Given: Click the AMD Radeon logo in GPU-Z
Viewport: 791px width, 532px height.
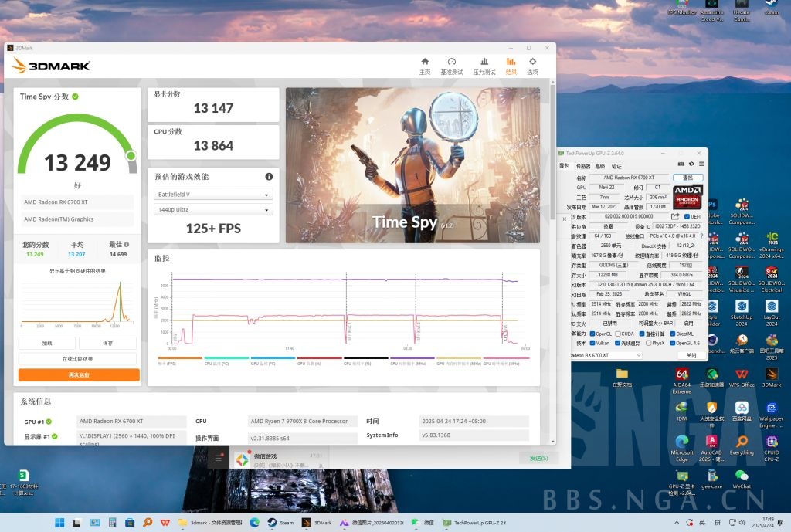Looking at the screenshot, I should coord(687,197).
